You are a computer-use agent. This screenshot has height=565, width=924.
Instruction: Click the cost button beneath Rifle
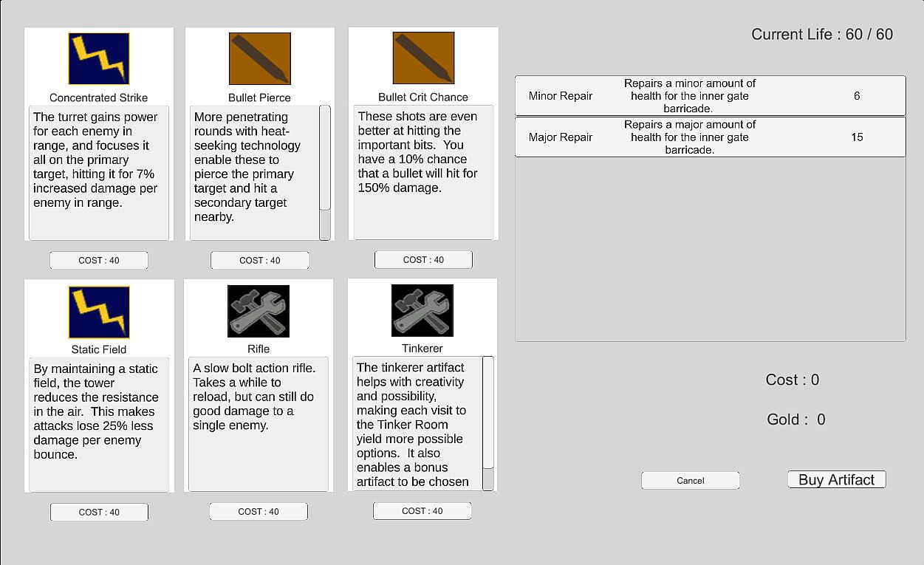(x=259, y=511)
